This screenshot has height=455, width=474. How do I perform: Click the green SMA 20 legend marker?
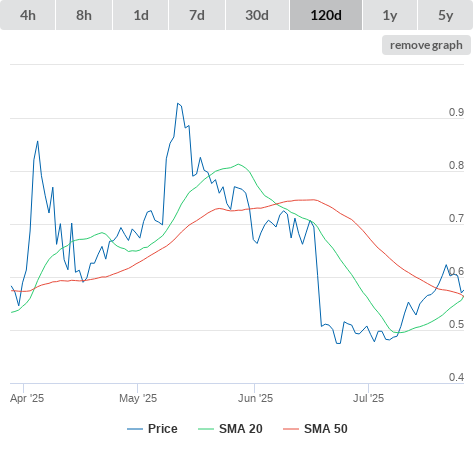click(x=206, y=429)
